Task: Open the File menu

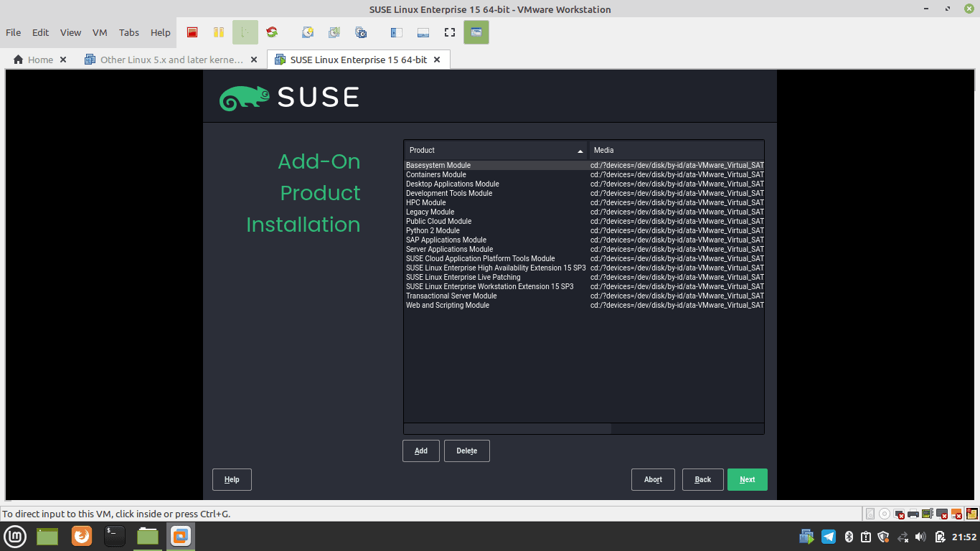Action: point(14,32)
